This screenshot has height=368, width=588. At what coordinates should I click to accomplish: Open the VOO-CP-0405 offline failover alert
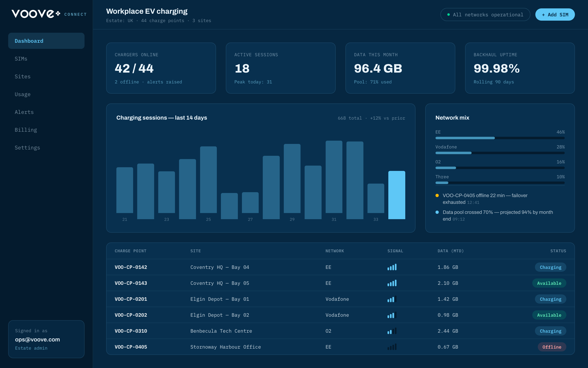pyautogui.click(x=500, y=199)
